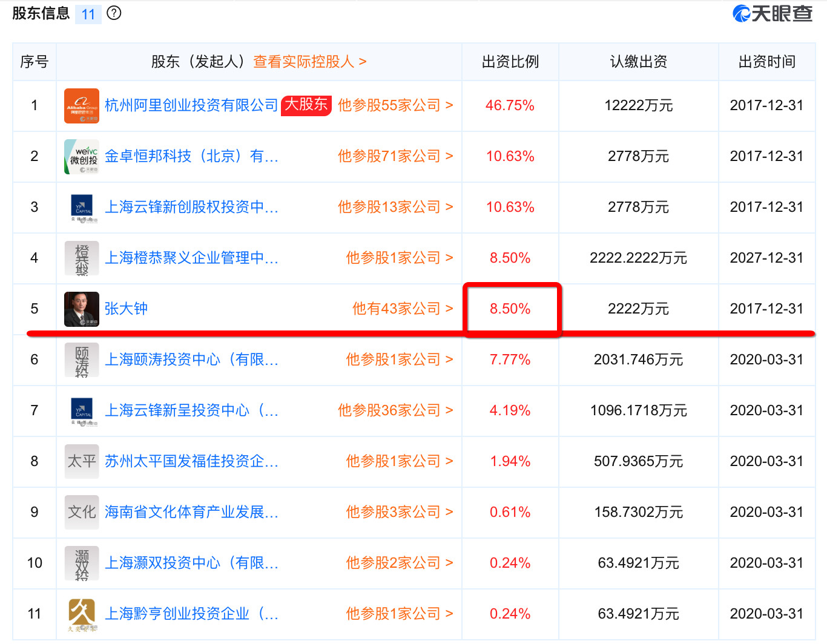Open 金卓恒邦科技（北京）company link
827x644 pixels.
[x=191, y=156]
